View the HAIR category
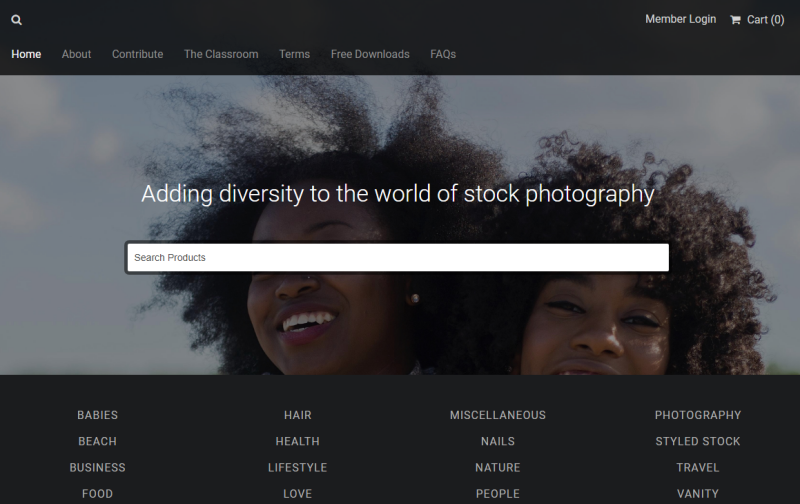This screenshot has width=800, height=504. (297, 415)
